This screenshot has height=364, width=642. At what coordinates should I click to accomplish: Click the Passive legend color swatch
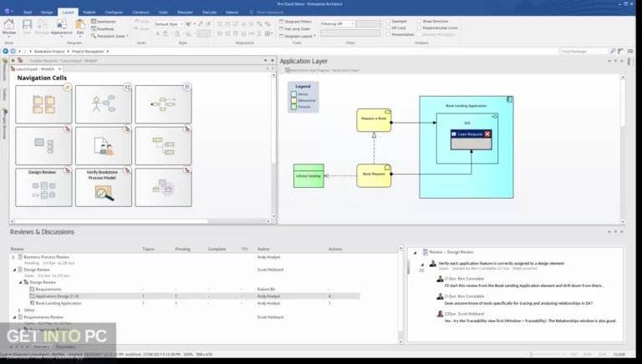click(x=293, y=107)
